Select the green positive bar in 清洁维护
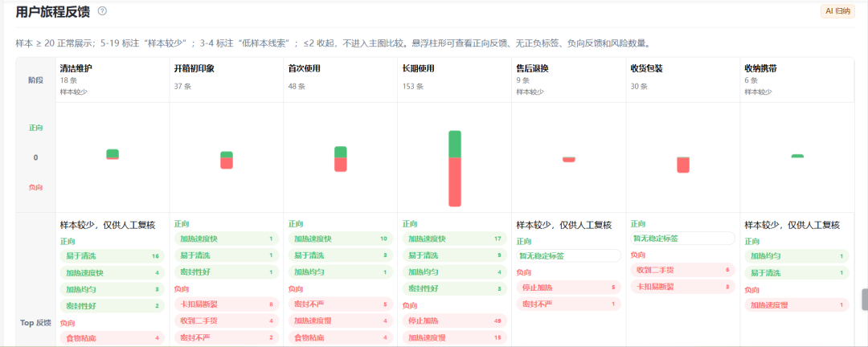This screenshot has width=868, height=347. click(113, 153)
